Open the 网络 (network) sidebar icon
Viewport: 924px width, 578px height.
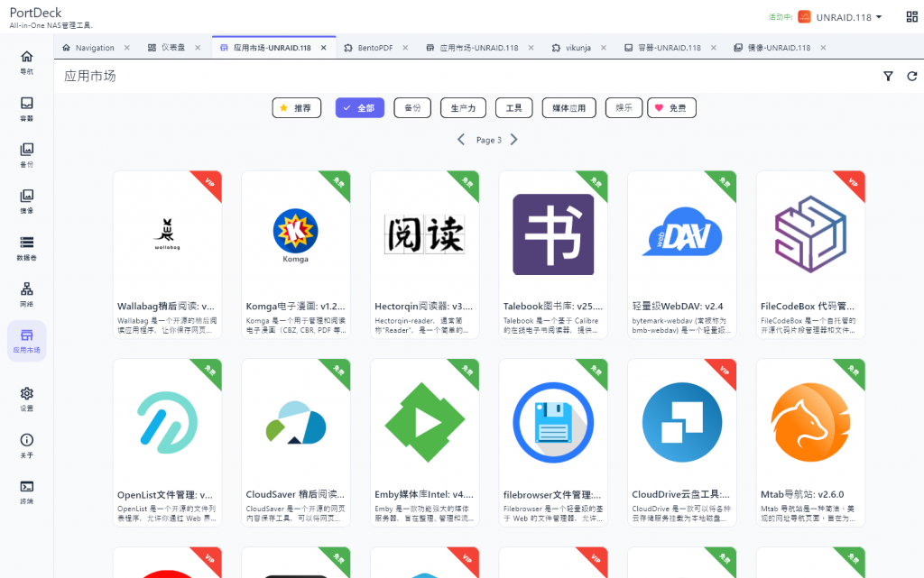click(27, 294)
